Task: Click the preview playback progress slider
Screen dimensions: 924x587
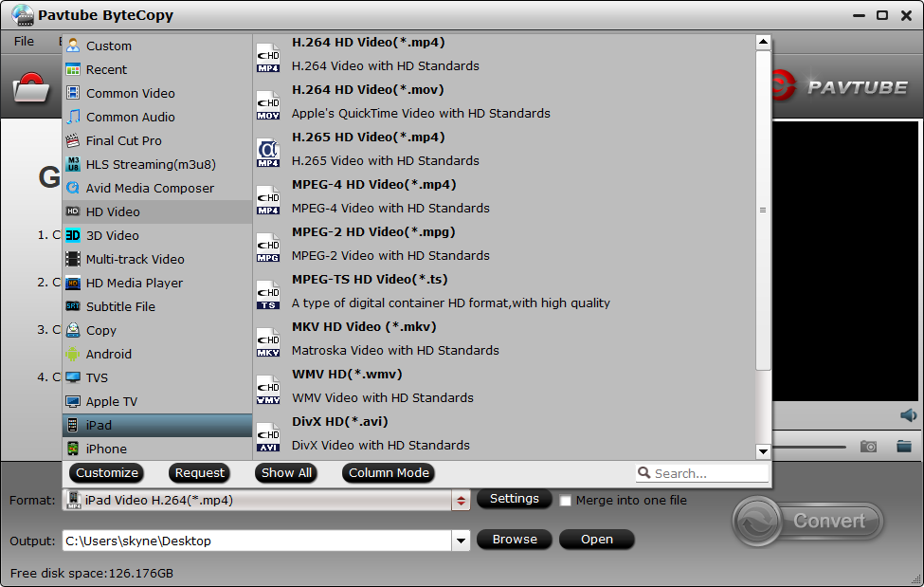Action: 808,448
